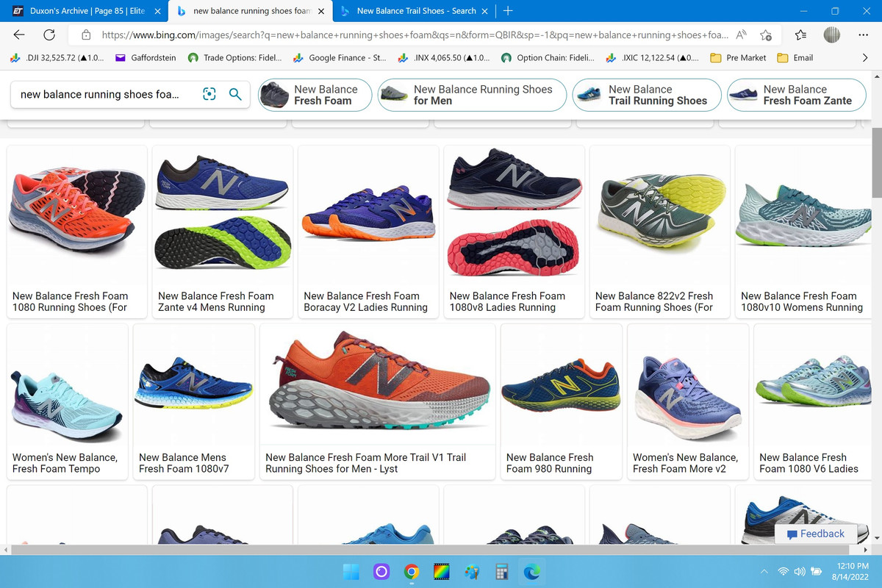Screen dimensions: 882x588
Task: Open the film-strip video editor taskbar app
Action: [x=441, y=571]
